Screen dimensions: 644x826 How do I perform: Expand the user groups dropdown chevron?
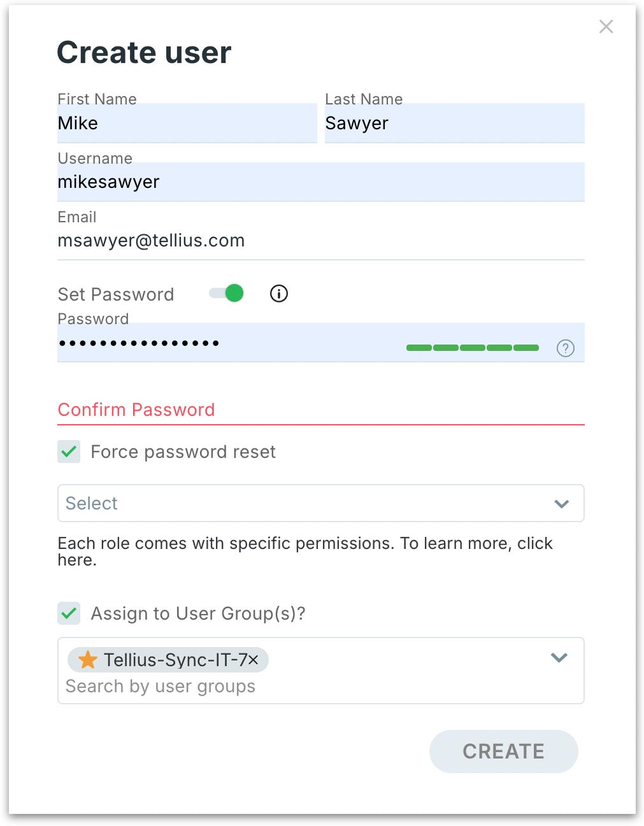(x=559, y=658)
